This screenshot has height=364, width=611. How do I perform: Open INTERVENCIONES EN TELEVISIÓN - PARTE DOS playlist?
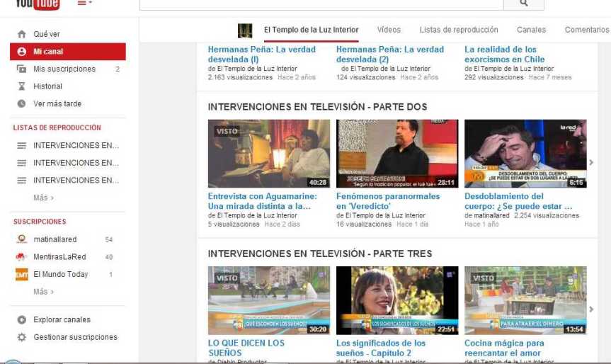317,107
